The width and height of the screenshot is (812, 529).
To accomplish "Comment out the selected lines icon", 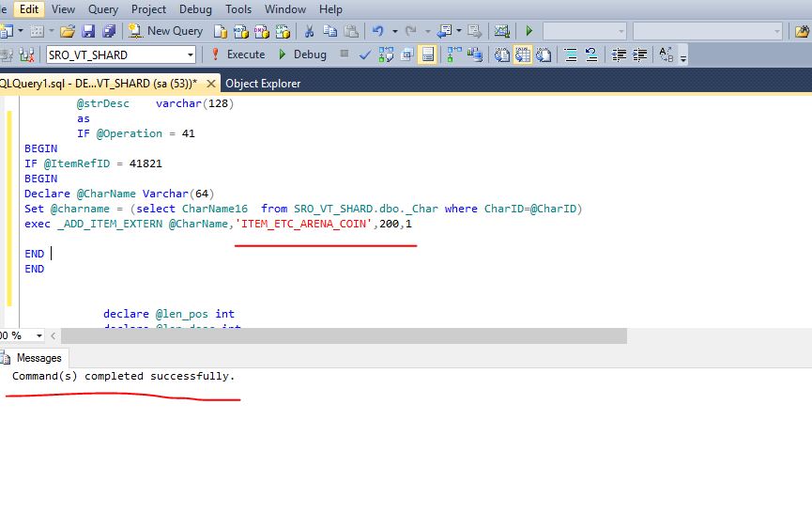I will click(569, 54).
